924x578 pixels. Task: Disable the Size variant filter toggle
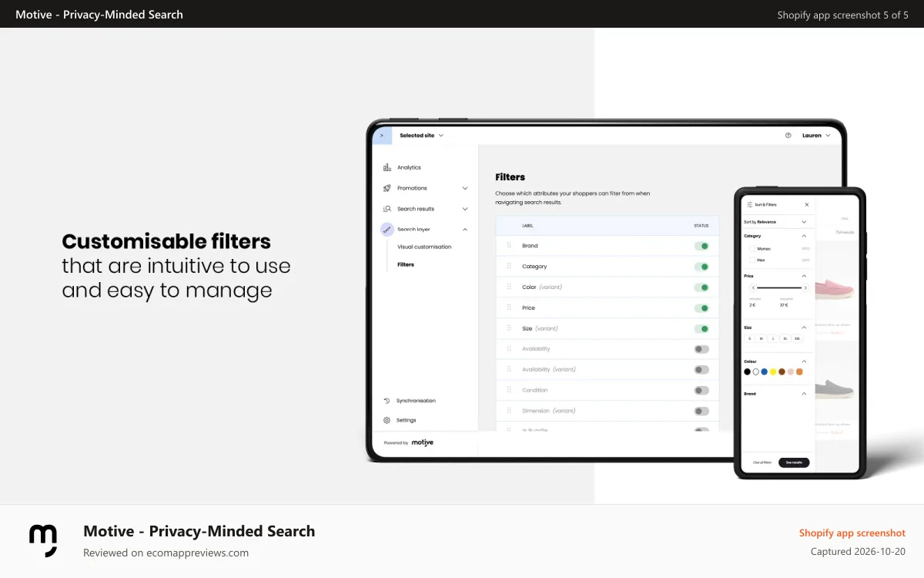click(701, 328)
